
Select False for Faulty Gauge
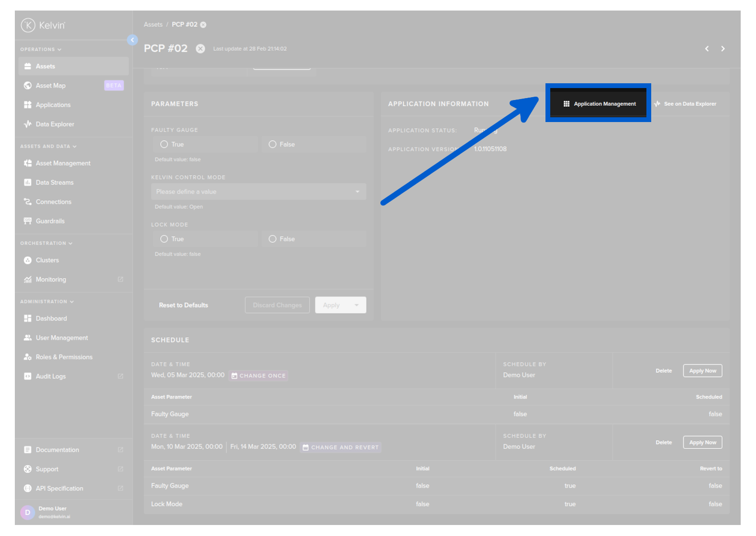coord(273,145)
